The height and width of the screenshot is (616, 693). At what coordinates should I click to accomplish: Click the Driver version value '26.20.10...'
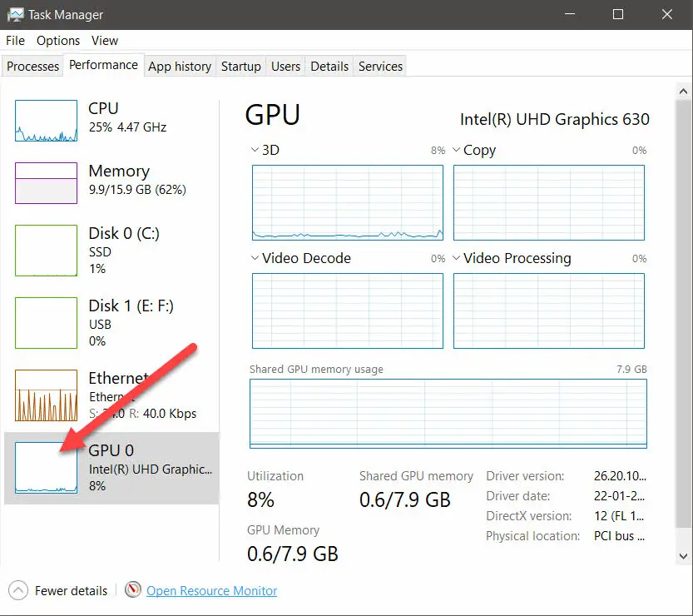coord(620,476)
